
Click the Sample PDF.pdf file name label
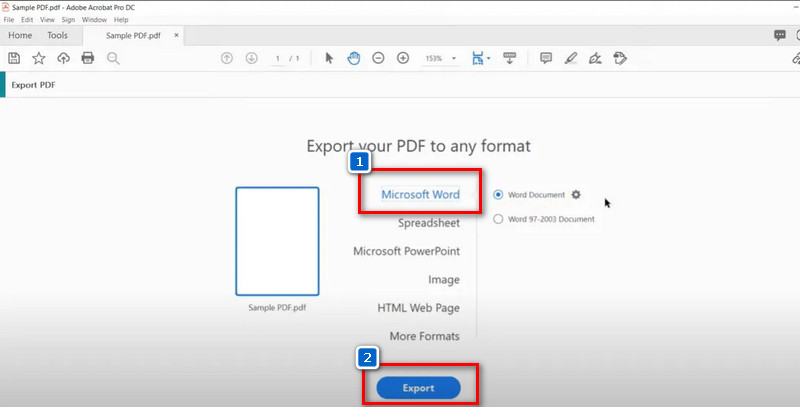pos(277,308)
